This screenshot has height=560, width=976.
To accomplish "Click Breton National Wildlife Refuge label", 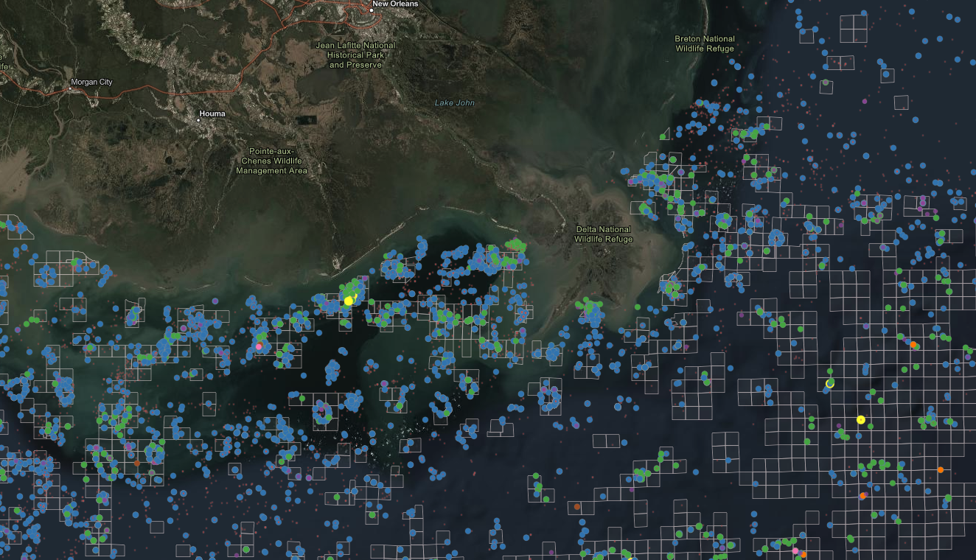I will [705, 43].
